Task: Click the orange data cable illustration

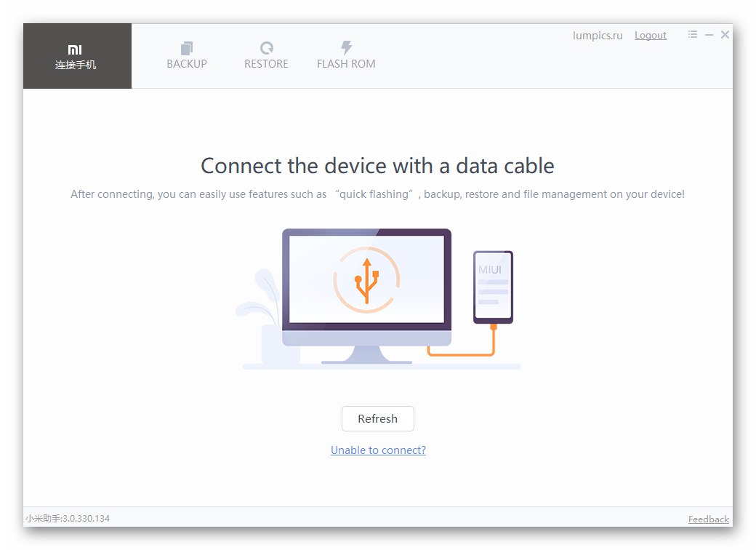Action: 462,340
